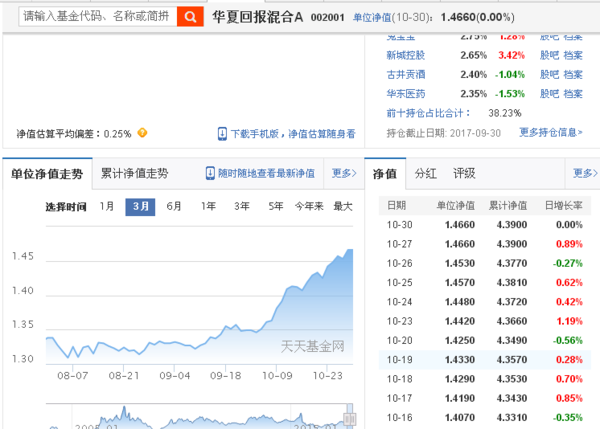The height and width of the screenshot is (429, 600).
Task: Open 档案 for 华东医药
Action: click(573, 94)
